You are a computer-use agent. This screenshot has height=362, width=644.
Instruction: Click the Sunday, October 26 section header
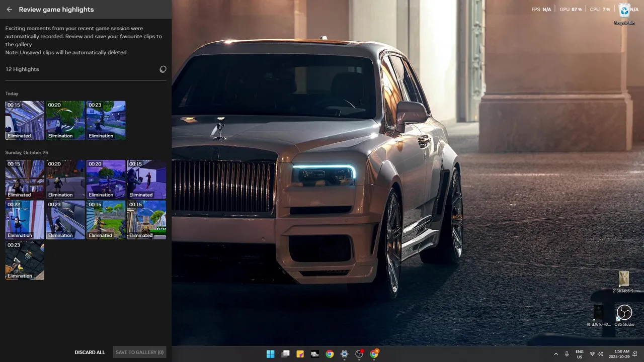coord(27,152)
